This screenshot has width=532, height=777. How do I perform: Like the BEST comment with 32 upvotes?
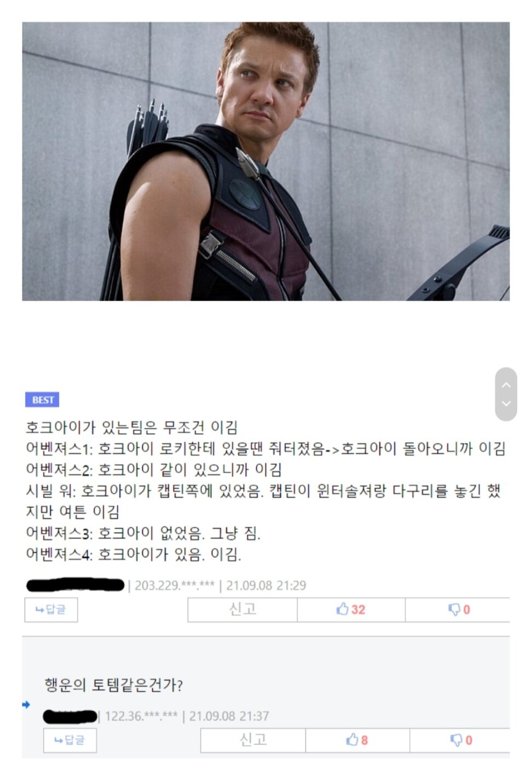(x=351, y=609)
